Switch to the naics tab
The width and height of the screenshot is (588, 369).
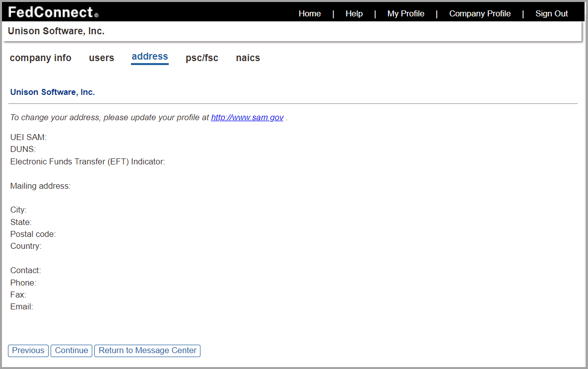(x=248, y=58)
